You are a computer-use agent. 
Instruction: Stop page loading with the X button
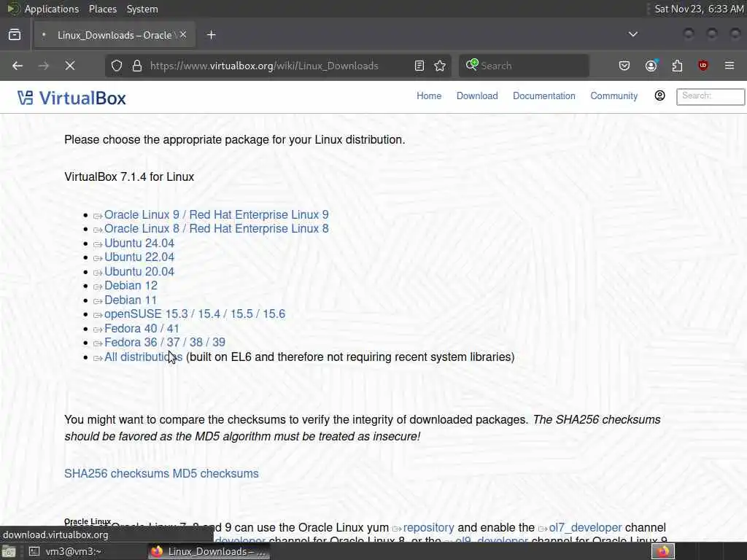tap(70, 66)
